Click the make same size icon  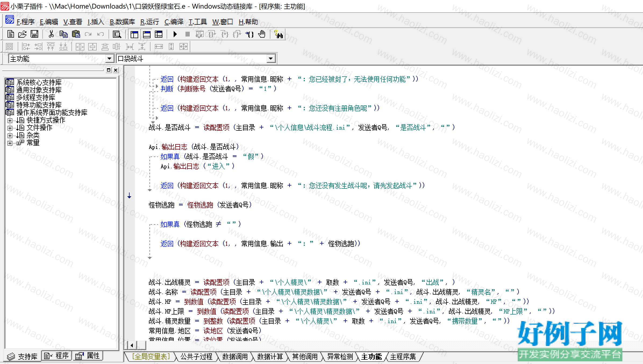point(183,47)
